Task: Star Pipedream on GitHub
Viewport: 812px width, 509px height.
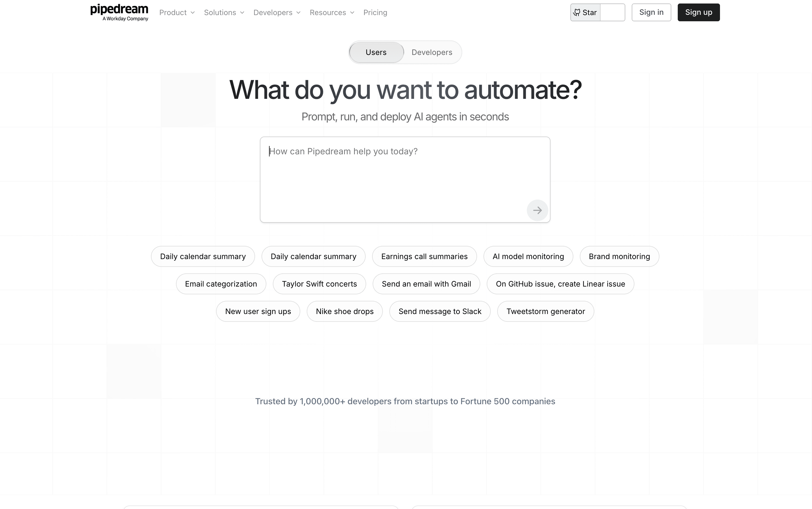Action: [x=585, y=12]
